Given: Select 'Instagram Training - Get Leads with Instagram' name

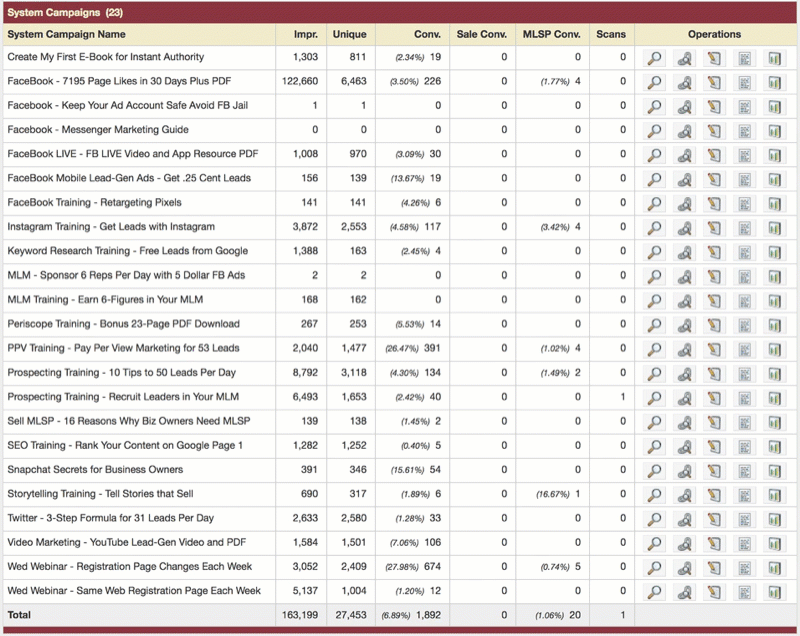Looking at the screenshot, I should click(111, 226).
